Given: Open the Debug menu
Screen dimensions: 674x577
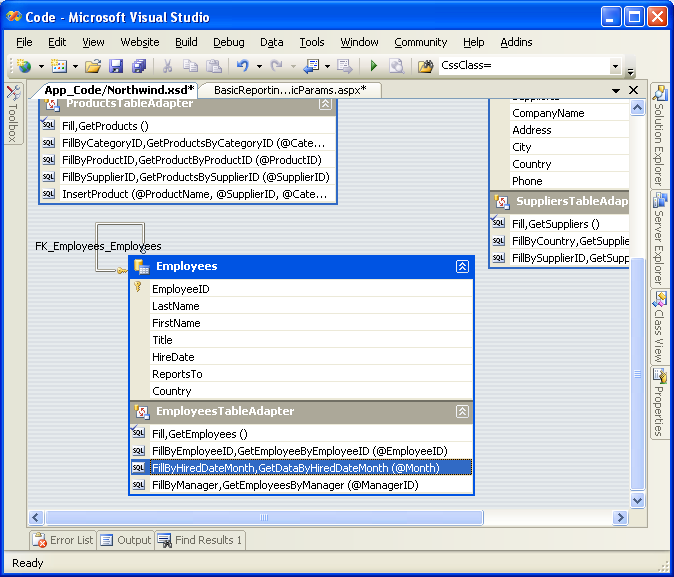Looking at the screenshot, I should click(228, 42).
